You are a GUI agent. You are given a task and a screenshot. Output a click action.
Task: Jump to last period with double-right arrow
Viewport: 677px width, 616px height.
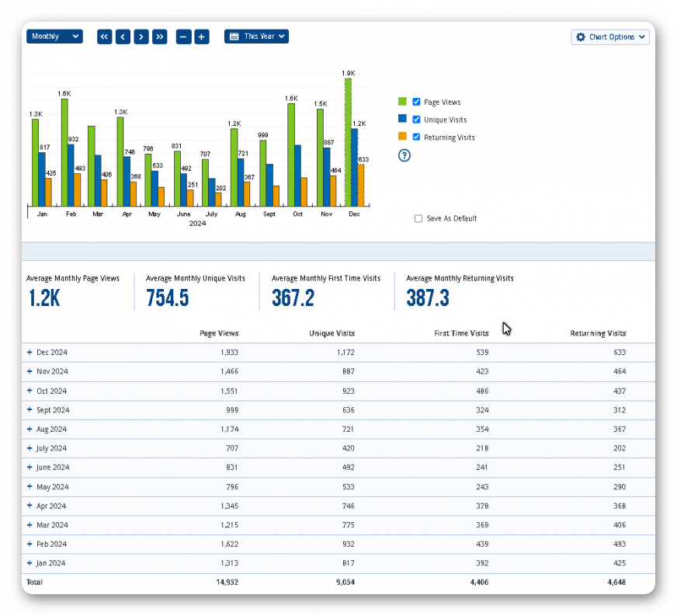pos(159,37)
